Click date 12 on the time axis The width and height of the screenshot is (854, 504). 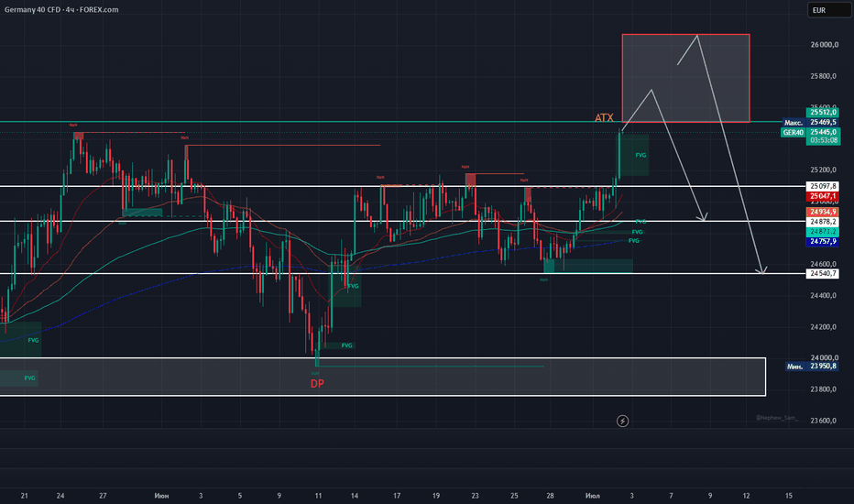pyautogui.click(x=746, y=496)
